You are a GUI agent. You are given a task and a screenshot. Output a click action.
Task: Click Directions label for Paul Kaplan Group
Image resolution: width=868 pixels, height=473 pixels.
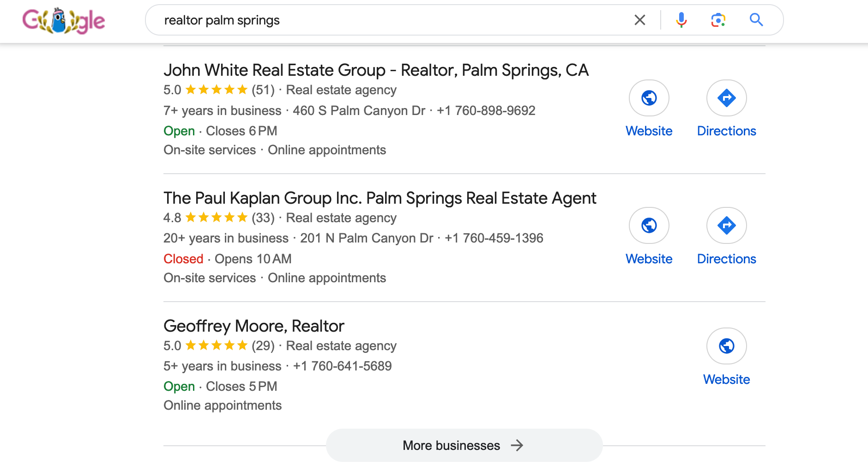tap(726, 259)
